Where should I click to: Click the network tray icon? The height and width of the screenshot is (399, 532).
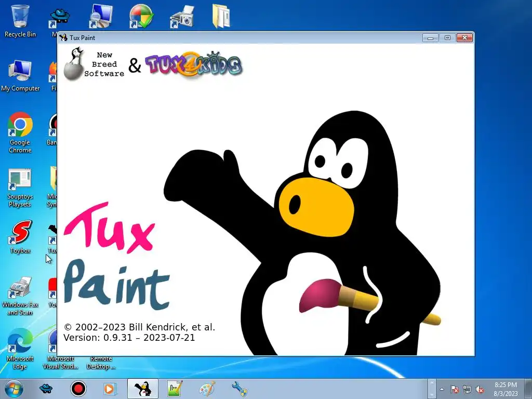(x=467, y=389)
